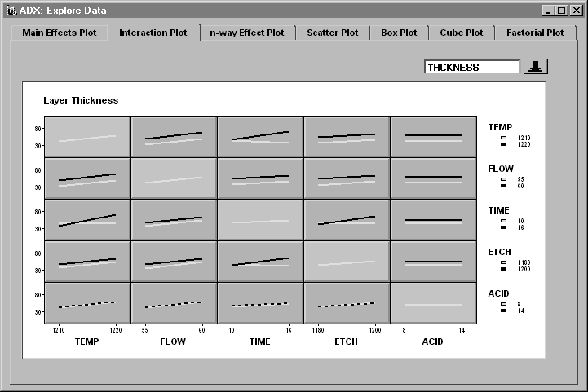Viewport: 588px width, 392px height.
Task: Click the ETCH x-axis label below the grid
Action: click(x=346, y=341)
